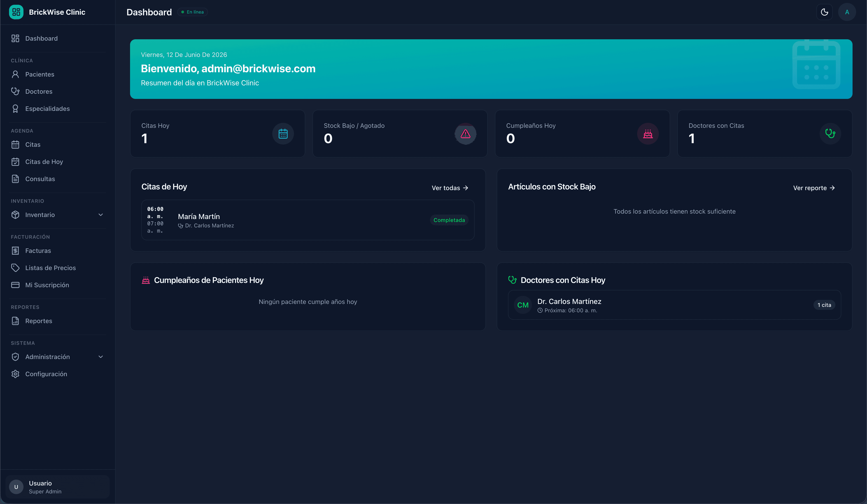Viewport: 867px width, 504px height.
Task: Click the Pacientes person icon
Action: [15, 74]
